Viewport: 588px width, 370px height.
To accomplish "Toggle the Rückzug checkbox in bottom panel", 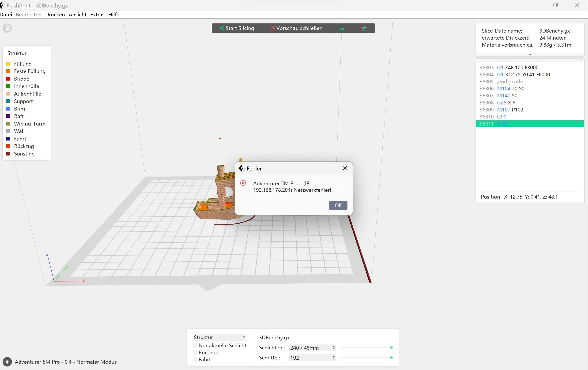I will (x=195, y=352).
